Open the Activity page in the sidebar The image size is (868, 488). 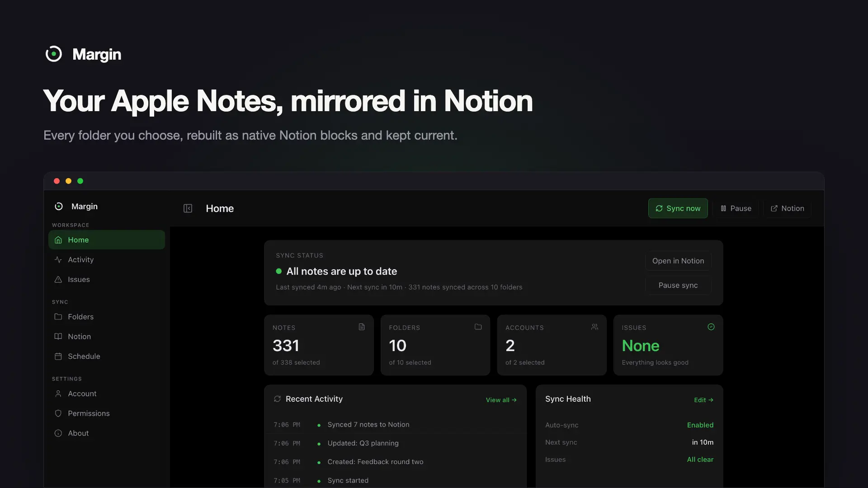point(107,260)
